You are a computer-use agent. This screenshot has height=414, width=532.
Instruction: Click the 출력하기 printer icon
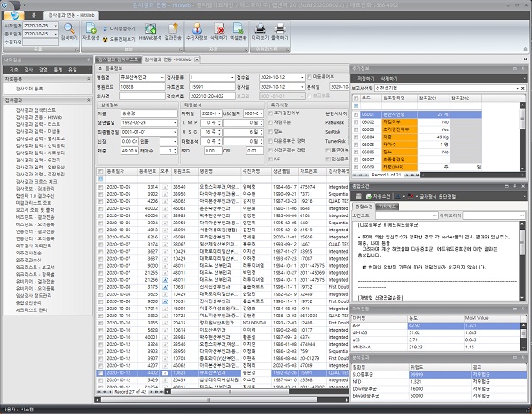click(x=279, y=28)
